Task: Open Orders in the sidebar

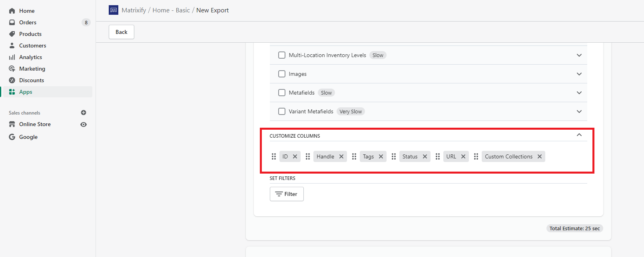Action: coord(28,22)
